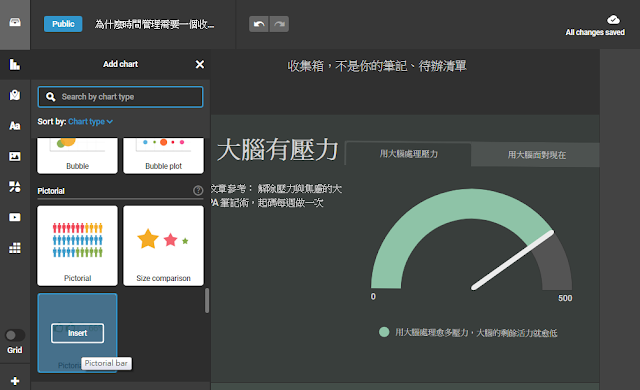The image size is (640, 390).
Task: Switch to the 用大腦面對現在 tab
Action: click(x=536, y=155)
